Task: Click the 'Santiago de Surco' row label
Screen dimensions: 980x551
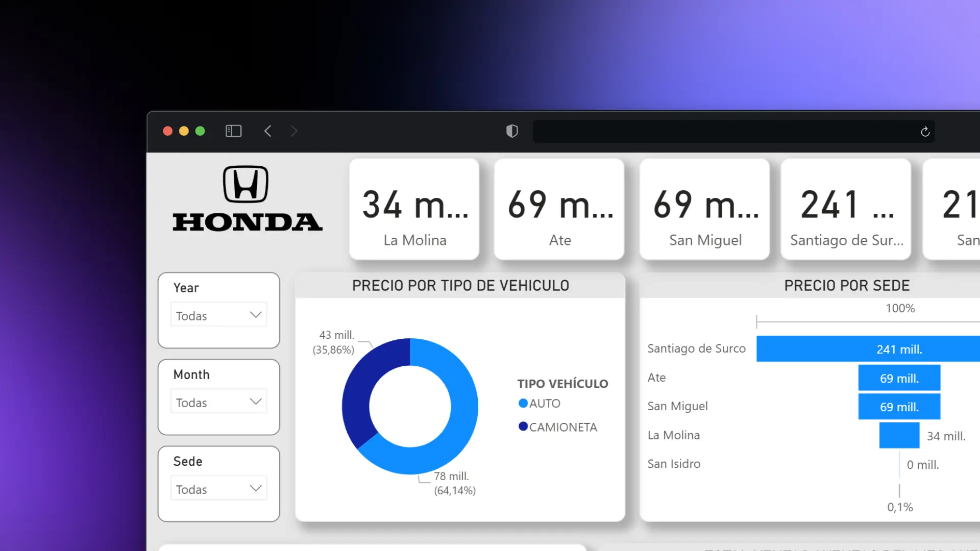Action: click(x=696, y=348)
